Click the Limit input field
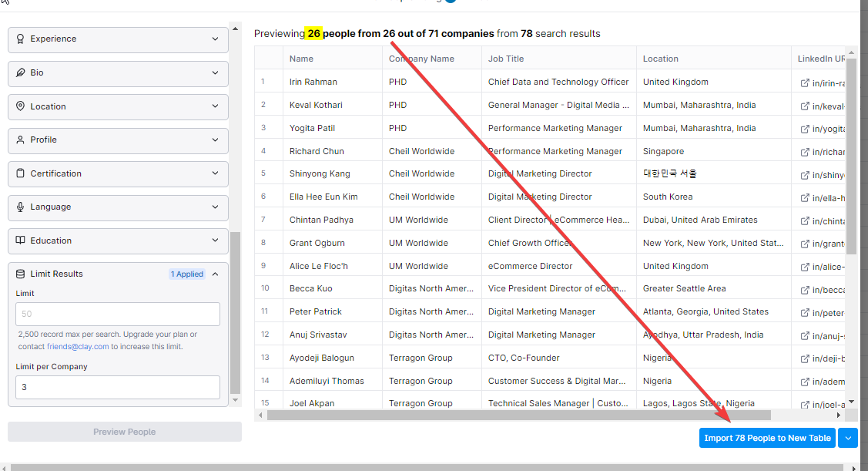Viewport: 868px width, 471px height. coord(118,314)
